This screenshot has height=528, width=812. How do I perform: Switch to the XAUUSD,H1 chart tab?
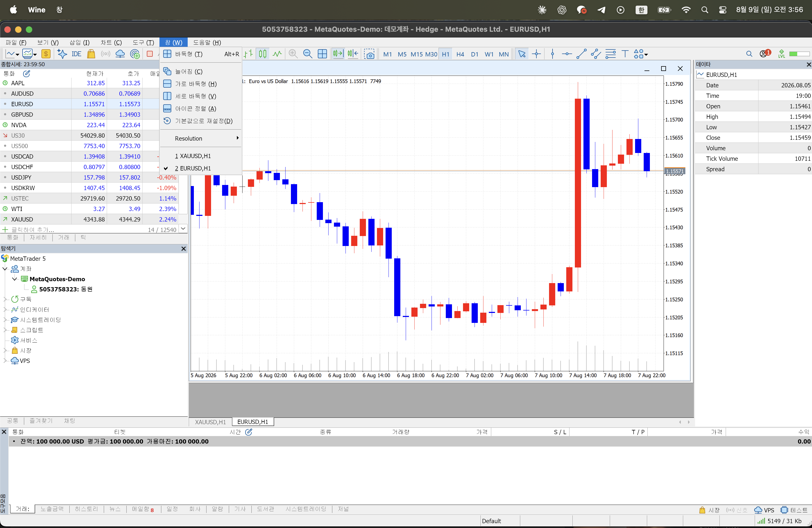pyautogui.click(x=211, y=422)
